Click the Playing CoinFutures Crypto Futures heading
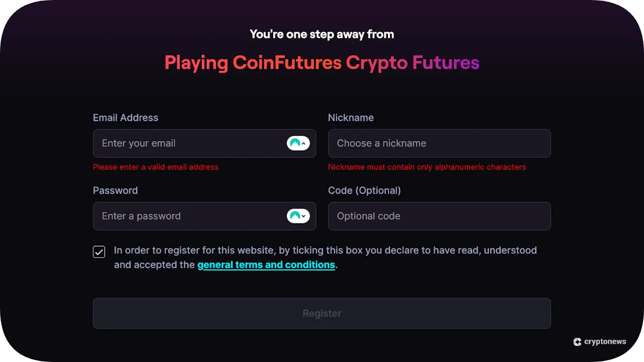 321,62
